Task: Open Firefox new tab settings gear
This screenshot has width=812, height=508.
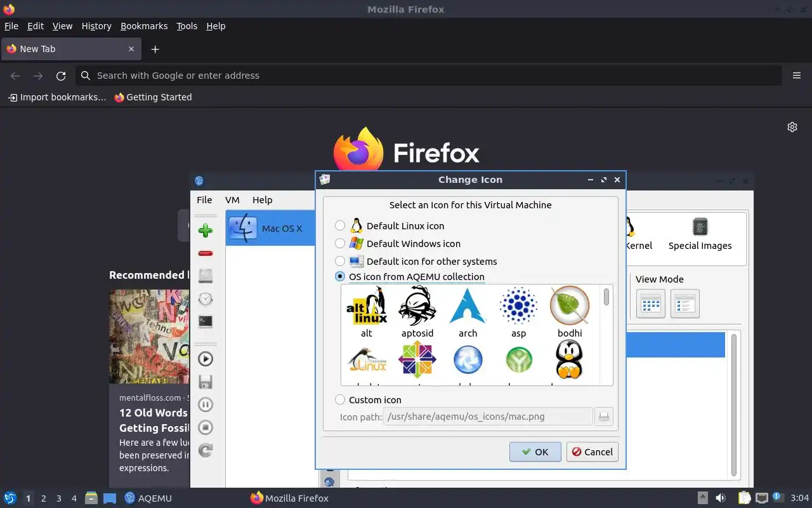Action: 792,127
